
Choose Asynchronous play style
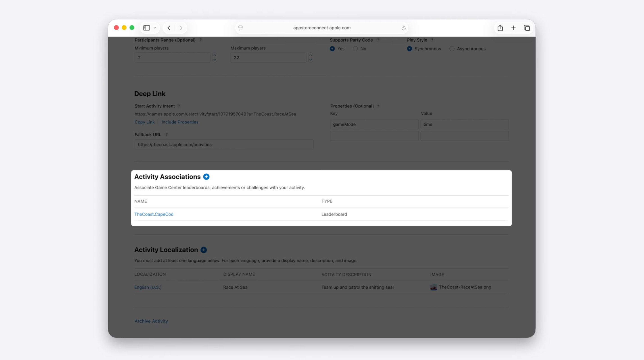click(x=452, y=49)
